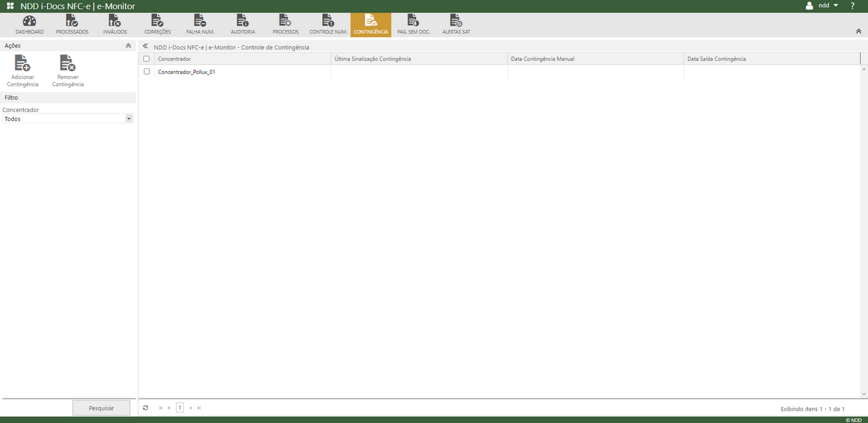
Task: Open the Processos section
Action: click(x=285, y=23)
